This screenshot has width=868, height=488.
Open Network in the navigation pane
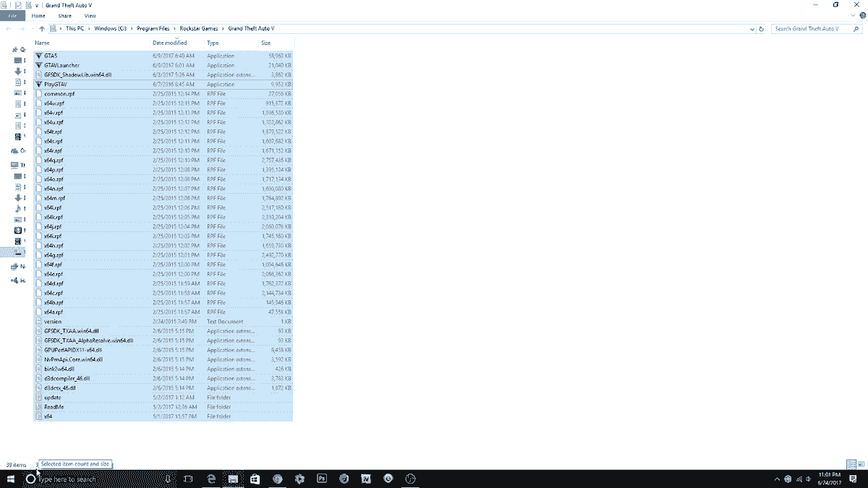18,266
